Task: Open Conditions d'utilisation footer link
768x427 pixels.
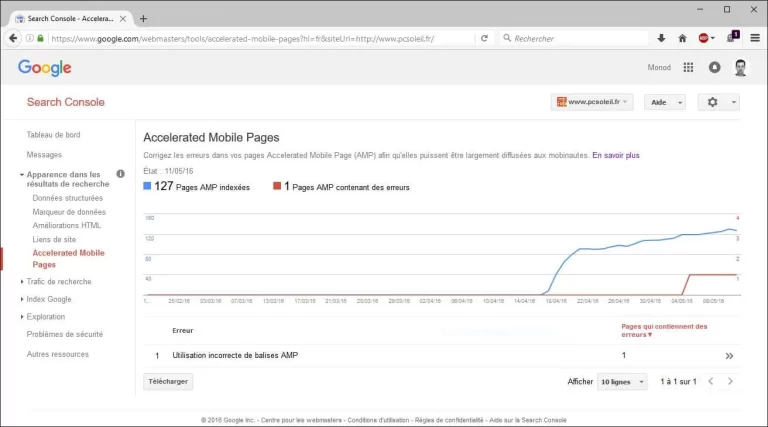Action: click(x=378, y=420)
